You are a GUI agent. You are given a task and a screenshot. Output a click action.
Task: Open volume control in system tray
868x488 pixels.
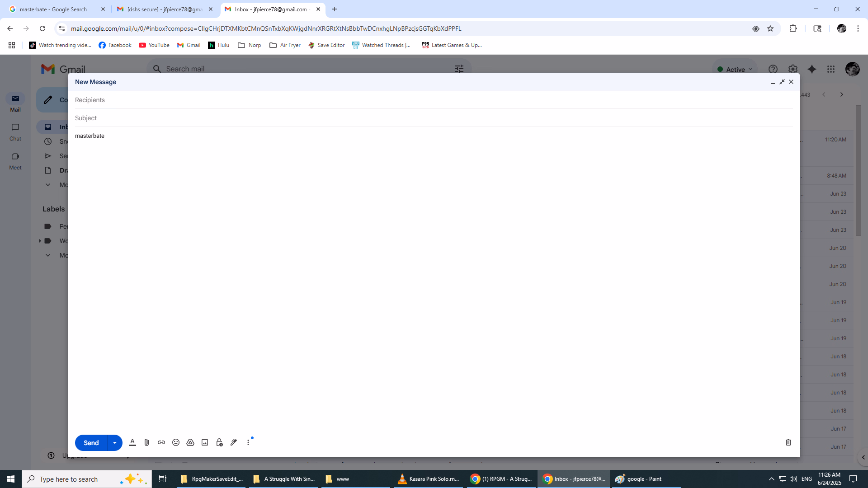tap(793, 479)
